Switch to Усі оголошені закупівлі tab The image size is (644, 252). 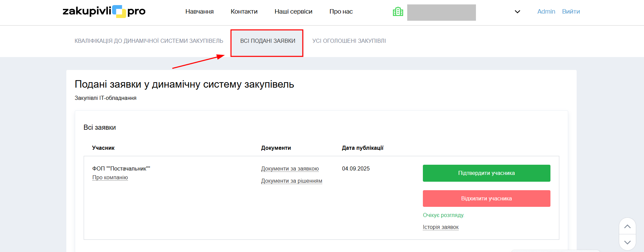(x=349, y=41)
